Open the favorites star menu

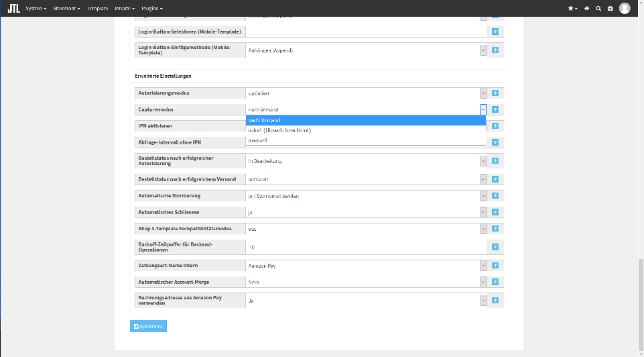tap(572, 8)
